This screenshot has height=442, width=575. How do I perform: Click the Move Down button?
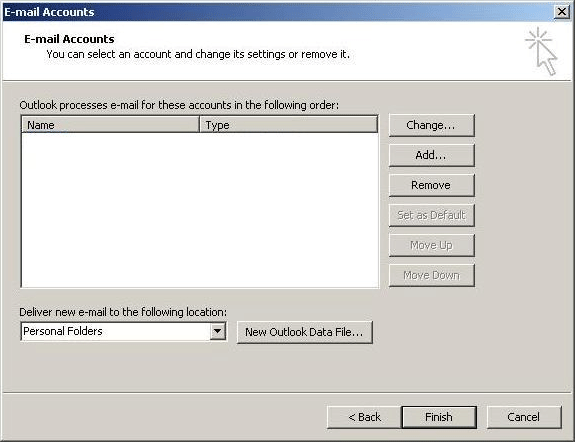(432, 275)
